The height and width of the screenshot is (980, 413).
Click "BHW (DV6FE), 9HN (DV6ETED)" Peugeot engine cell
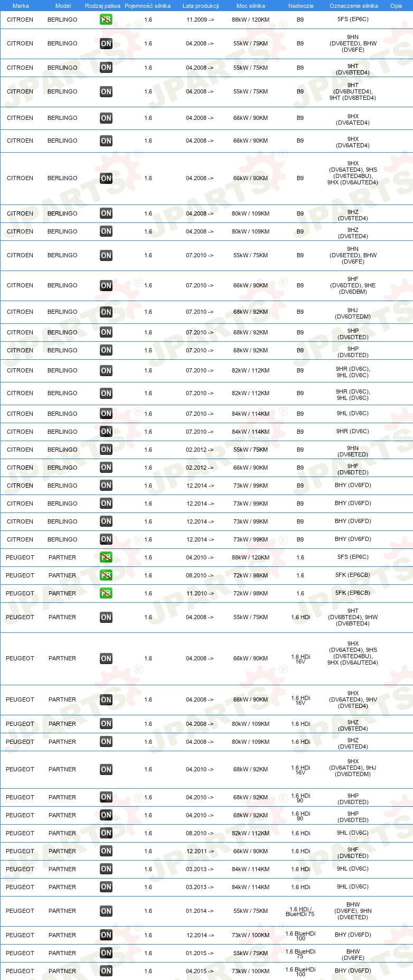(x=353, y=911)
